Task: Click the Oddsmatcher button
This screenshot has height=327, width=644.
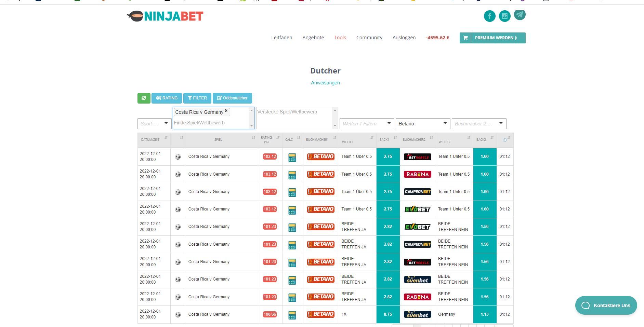Action: [x=232, y=98]
